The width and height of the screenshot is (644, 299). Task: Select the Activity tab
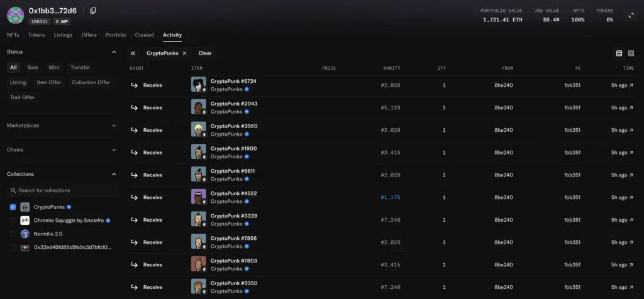point(172,35)
